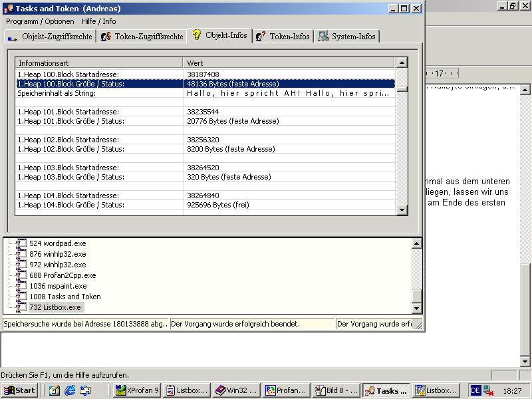Click the Start button

[x=19, y=390]
